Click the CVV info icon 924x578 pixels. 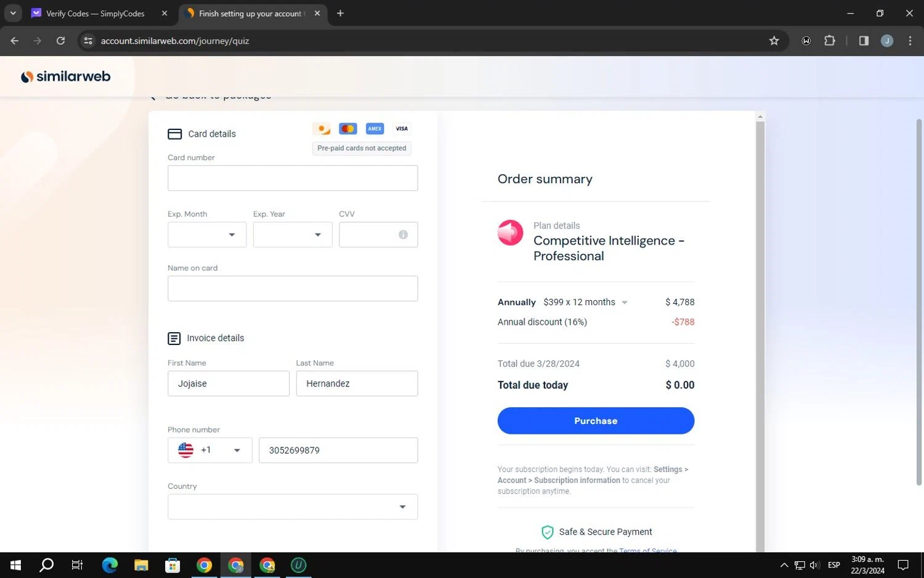click(x=403, y=235)
